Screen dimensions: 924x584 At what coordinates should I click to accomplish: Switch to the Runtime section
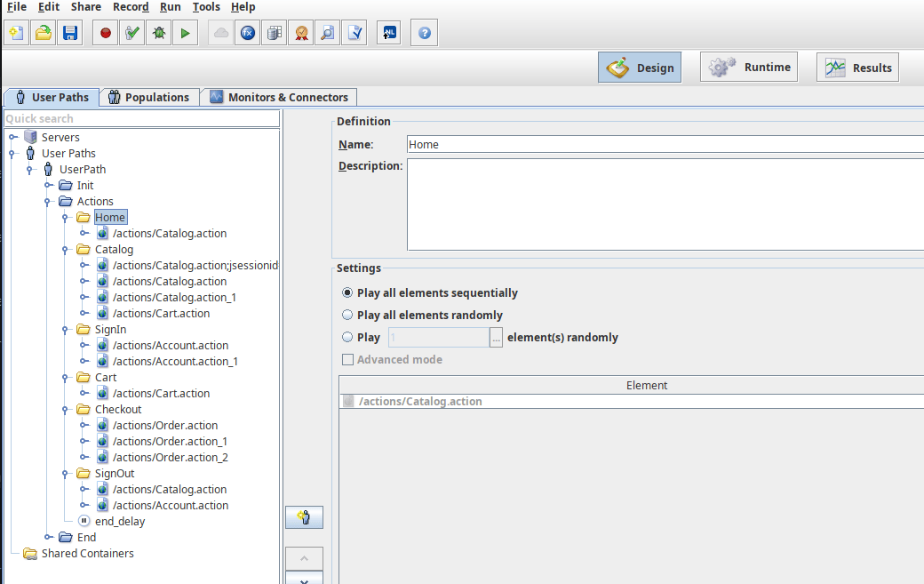click(x=749, y=68)
